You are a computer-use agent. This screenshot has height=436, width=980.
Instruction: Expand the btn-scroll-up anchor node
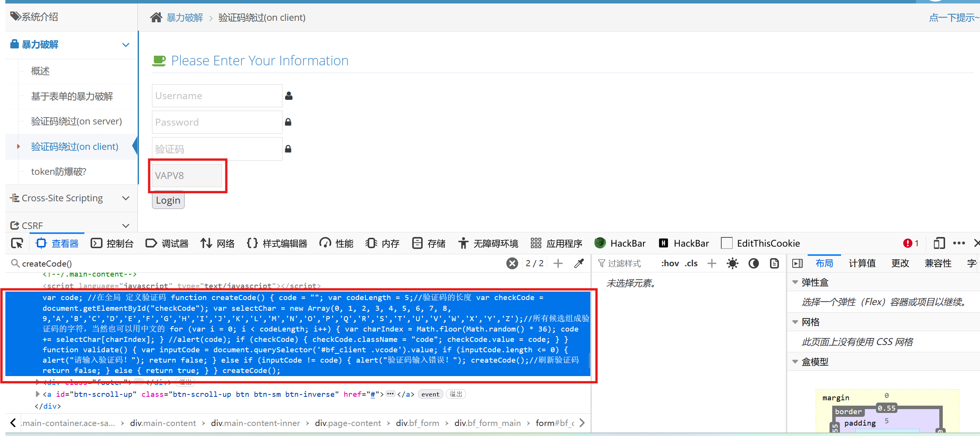click(x=38, y=394)
